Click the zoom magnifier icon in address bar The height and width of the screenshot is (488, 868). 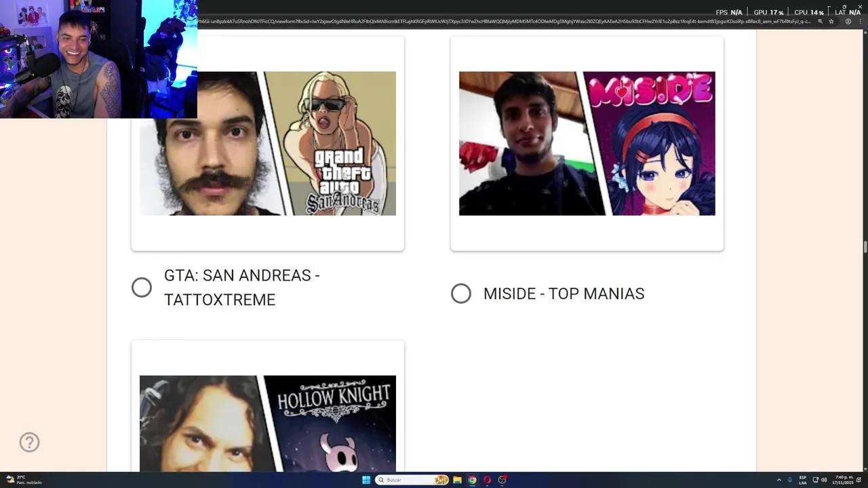click(820, 22)
